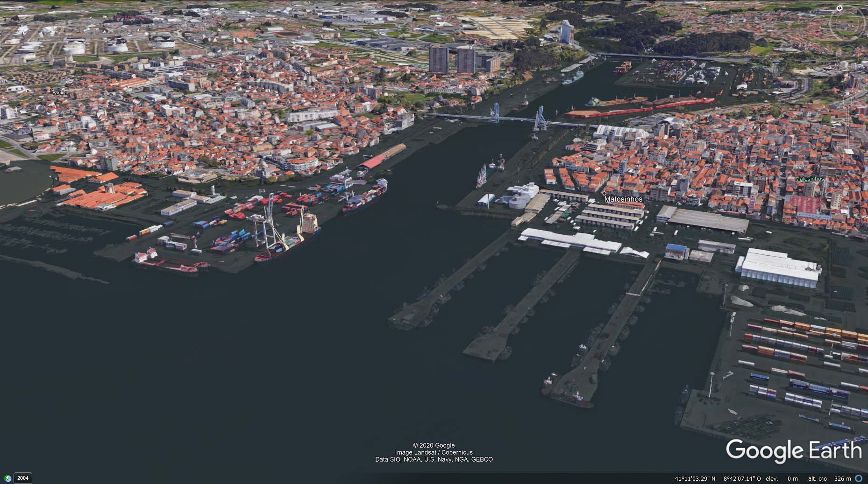Click the elev. 0 m readout
The image size is (868, 484).
point(783,478)
